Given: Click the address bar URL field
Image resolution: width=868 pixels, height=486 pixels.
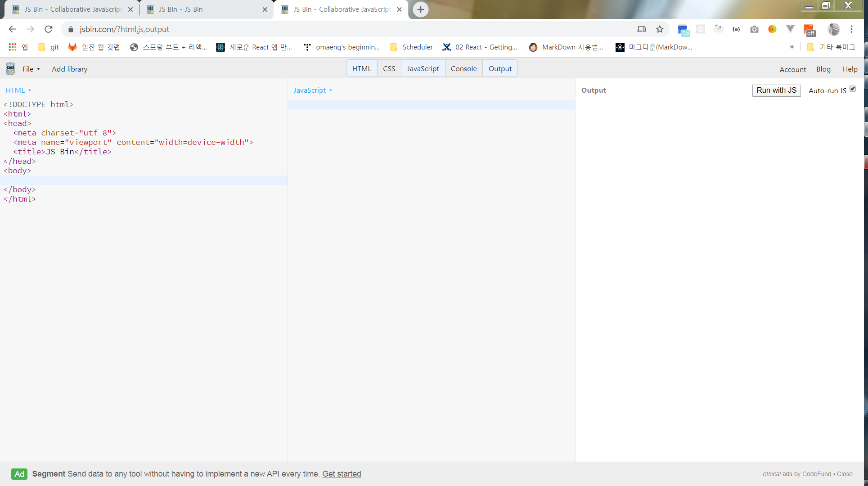Looking at the screenshot, I should tap(315, 29).
